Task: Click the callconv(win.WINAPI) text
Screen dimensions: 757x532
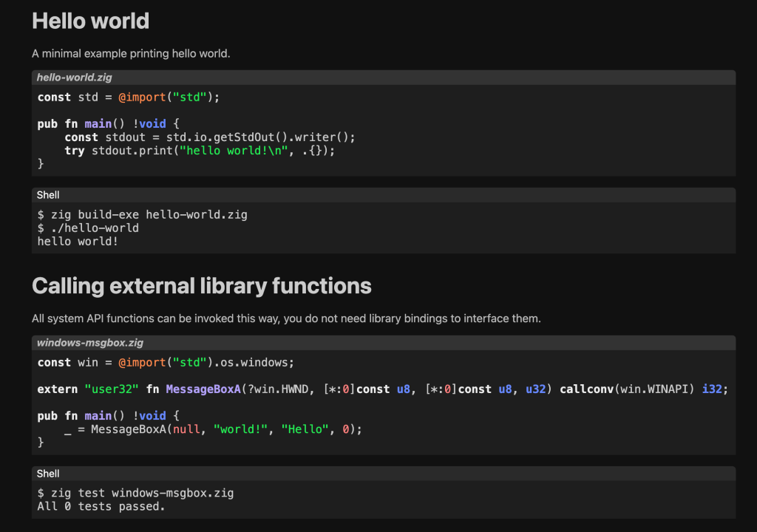Action: 627,389
